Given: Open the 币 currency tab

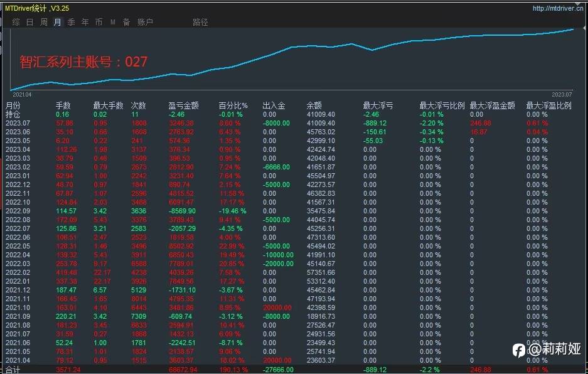Looking at the screenshot, I should point(99,22).
